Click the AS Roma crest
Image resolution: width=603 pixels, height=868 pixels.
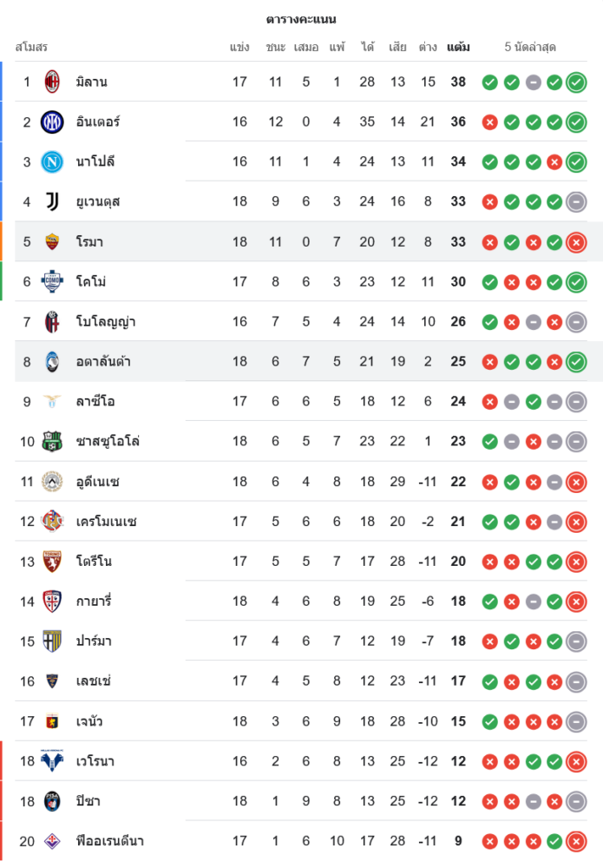coord(52,241)
